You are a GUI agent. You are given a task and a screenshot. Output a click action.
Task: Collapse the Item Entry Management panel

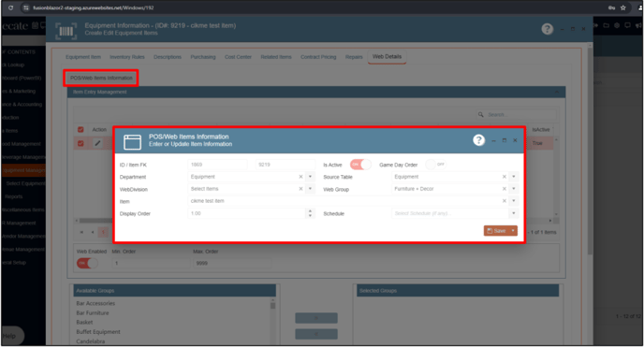coord(557,92)
